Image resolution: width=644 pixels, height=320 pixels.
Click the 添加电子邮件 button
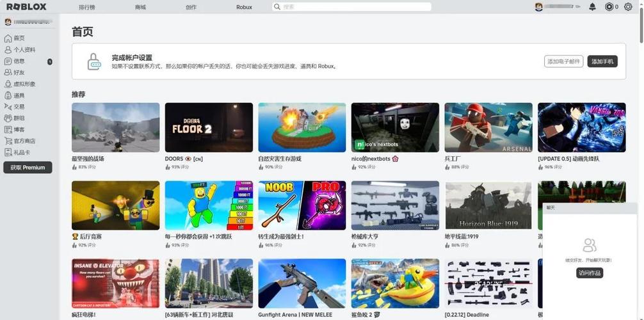[563, 61]
